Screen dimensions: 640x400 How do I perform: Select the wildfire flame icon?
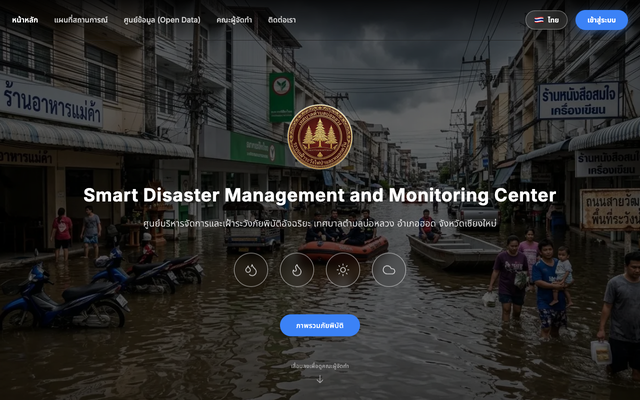tap(297, 270)
